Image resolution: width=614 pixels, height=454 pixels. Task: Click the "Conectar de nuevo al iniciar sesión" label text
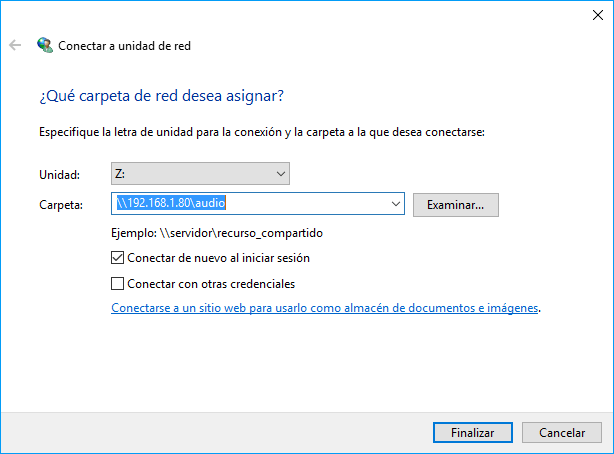(219, 258)
